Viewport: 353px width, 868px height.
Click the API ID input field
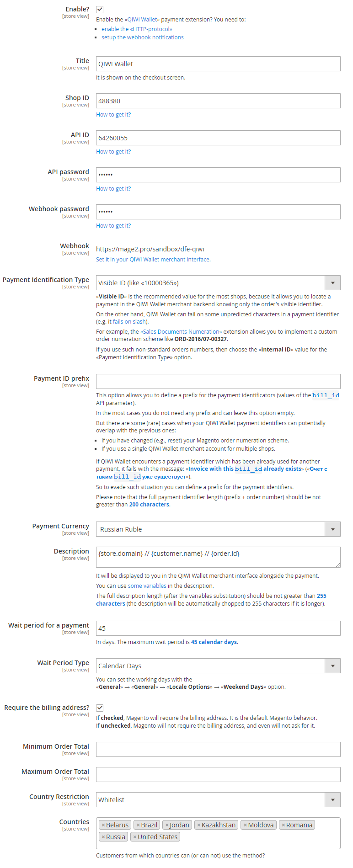point(218,138)
